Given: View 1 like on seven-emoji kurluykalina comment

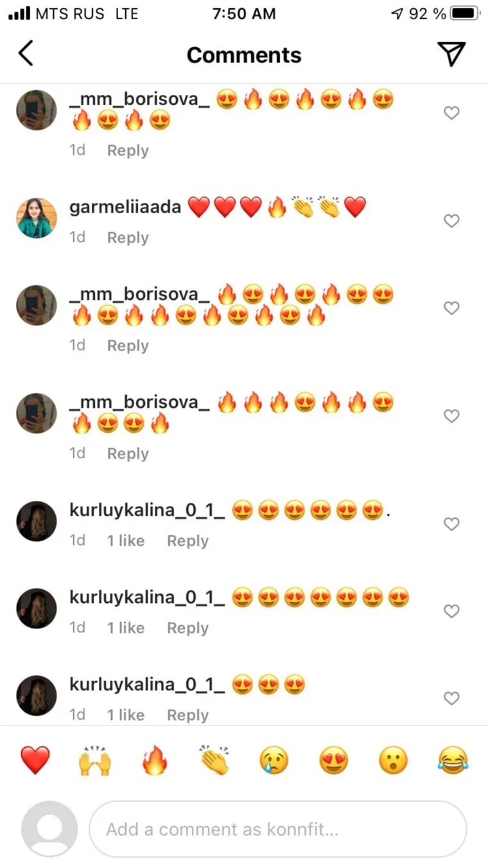Looking at the screenshot, I should click(126, 628).
